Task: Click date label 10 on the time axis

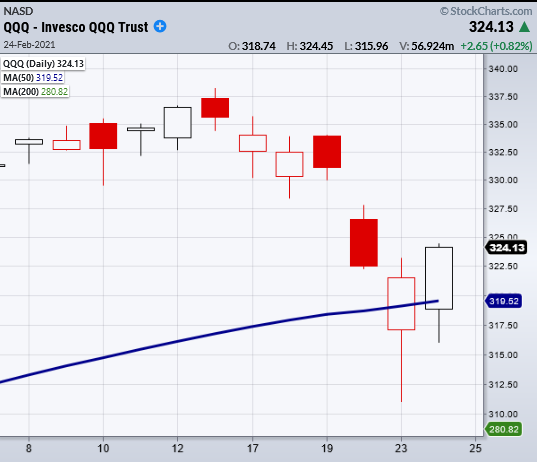Action: point(103,448)
